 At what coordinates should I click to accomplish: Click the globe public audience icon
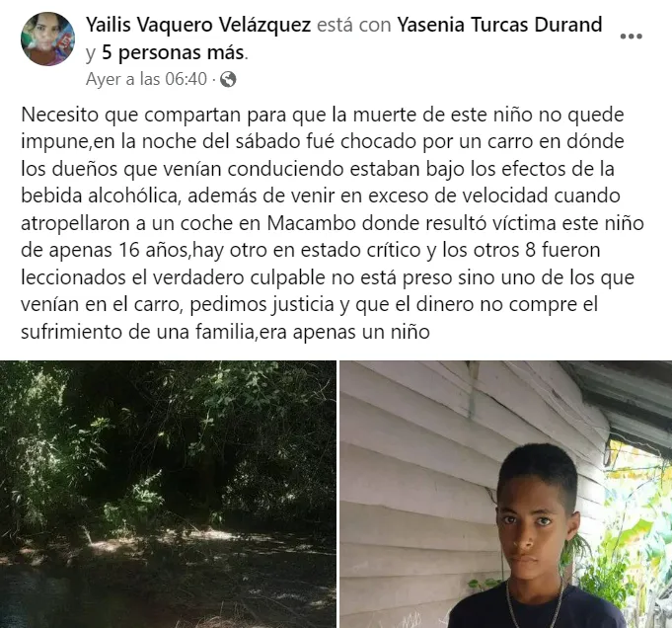(228, 79)
